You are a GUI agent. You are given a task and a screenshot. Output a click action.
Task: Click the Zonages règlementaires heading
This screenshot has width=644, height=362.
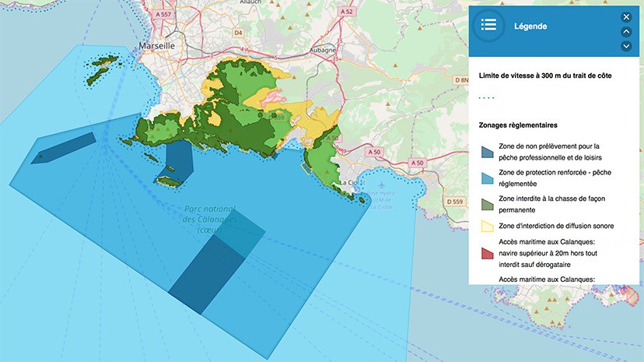click(518, 125)
